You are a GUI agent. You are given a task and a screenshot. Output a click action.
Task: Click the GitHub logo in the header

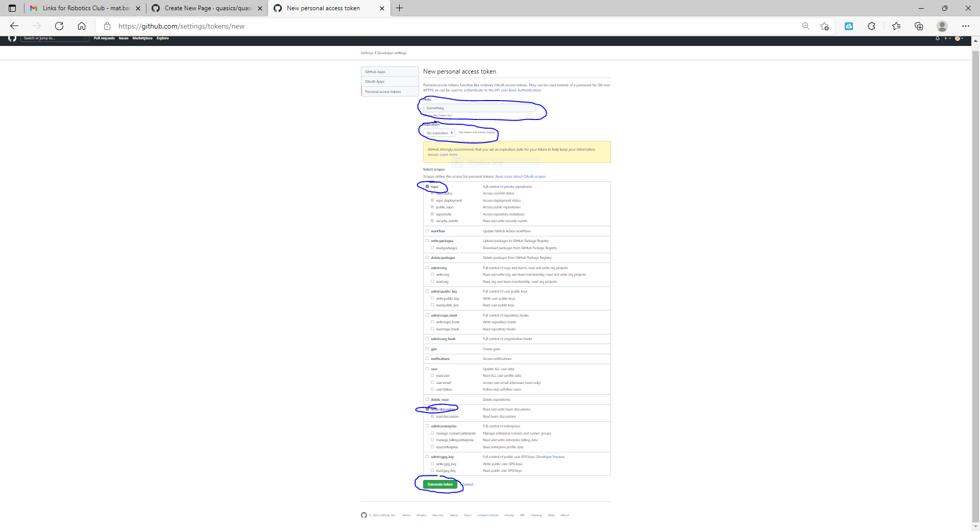pyautogui.click(x=12, y=38)
